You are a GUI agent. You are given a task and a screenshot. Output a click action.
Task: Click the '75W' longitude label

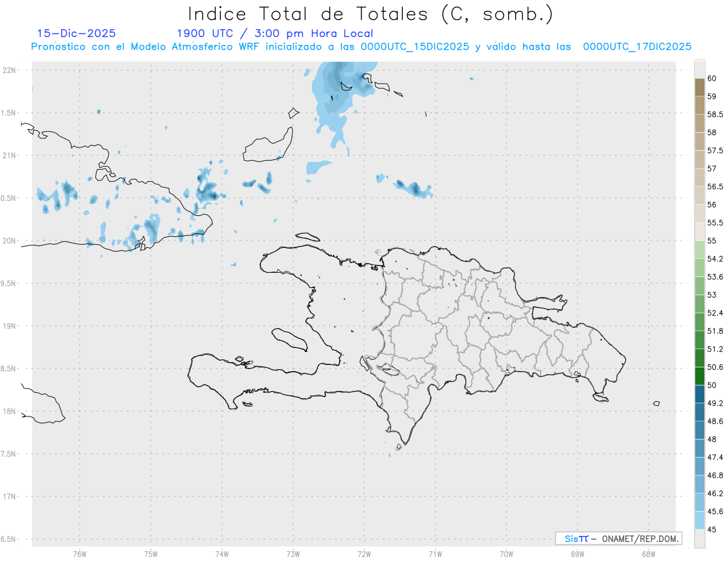[x=151, y=554]
